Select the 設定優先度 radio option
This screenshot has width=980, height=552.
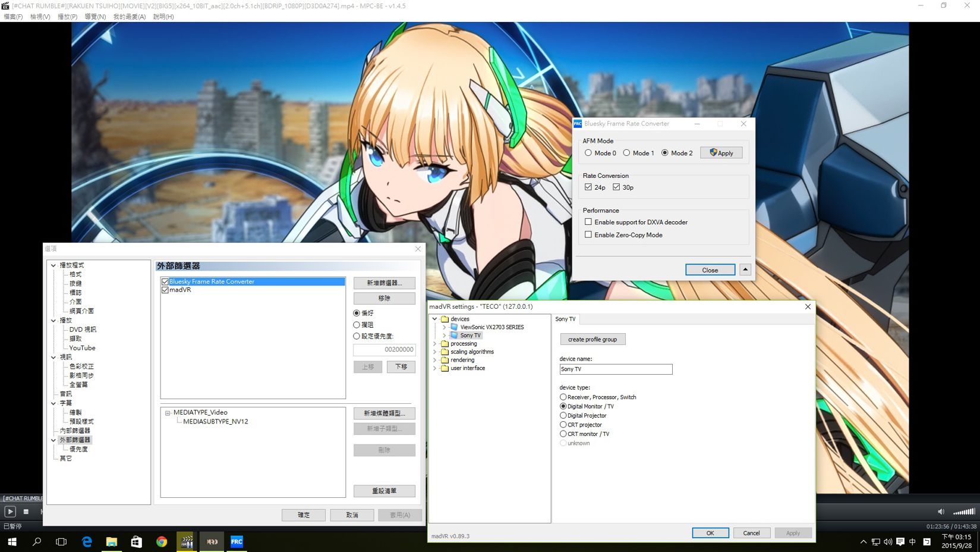(357, 336)
